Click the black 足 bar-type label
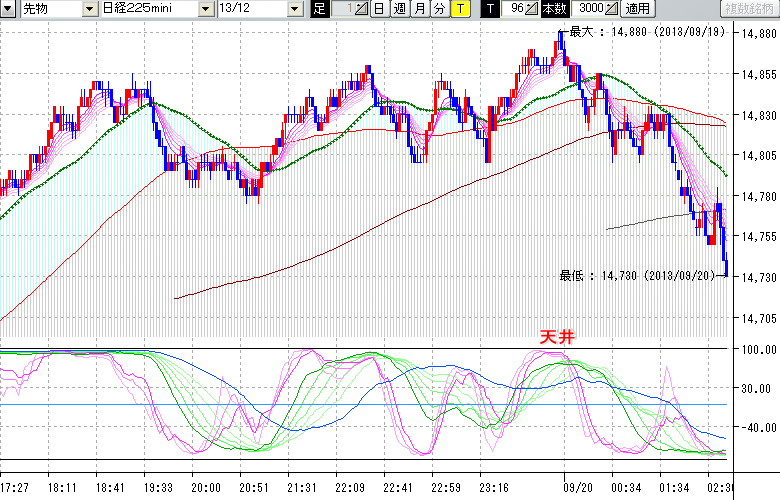780x500 pixels. [x=319, y=9]
